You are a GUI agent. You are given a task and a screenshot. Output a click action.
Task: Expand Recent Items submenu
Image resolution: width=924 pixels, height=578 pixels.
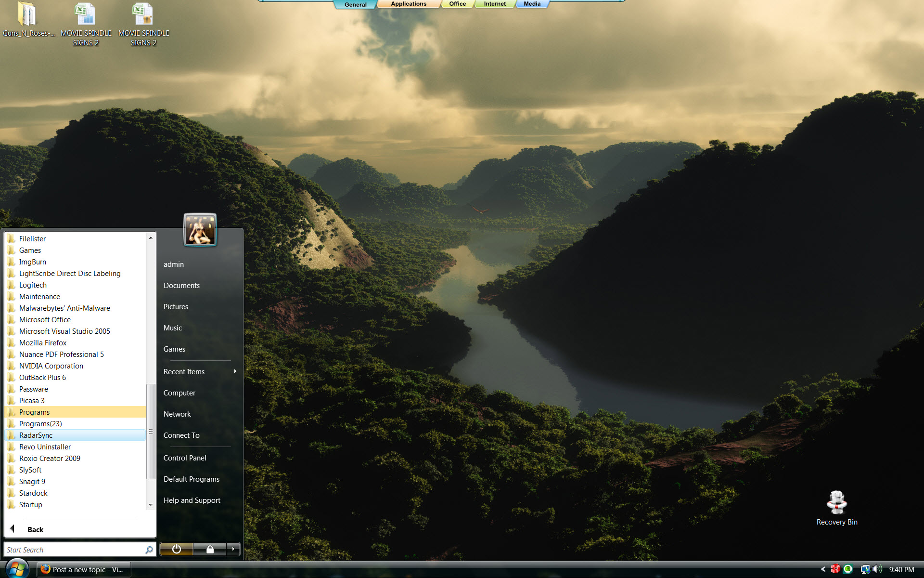point(200,372)
